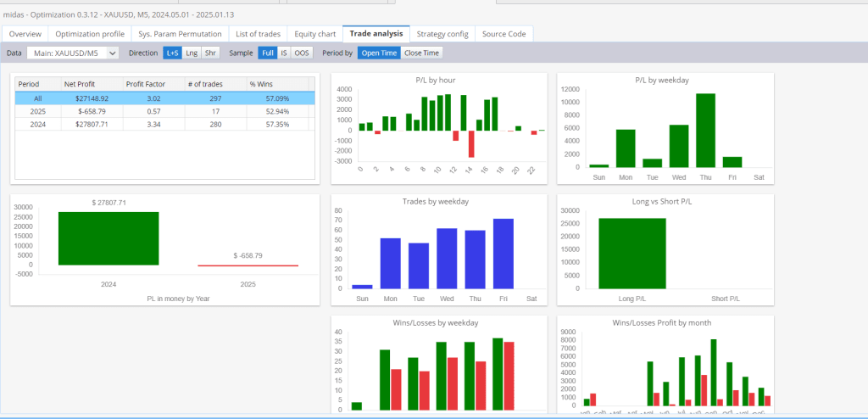Switch sample to IS
Screen dimensions: 868x419
click(x=283, y=53)
